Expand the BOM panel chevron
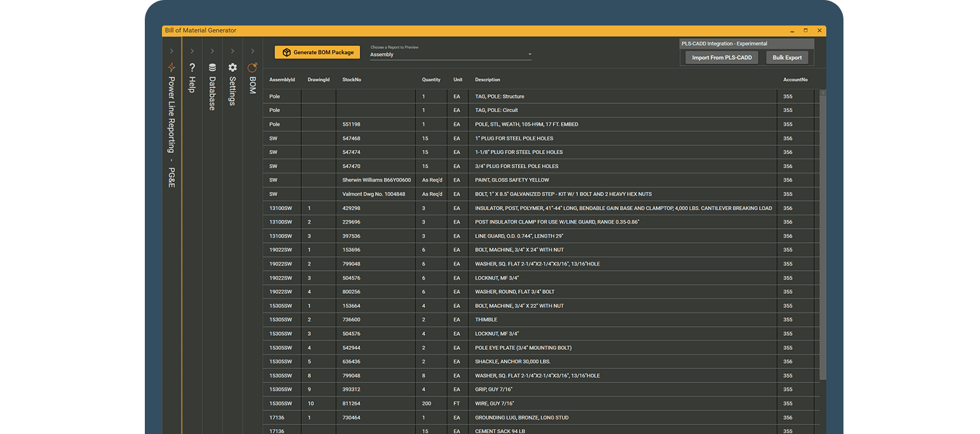980x434 pixels. 253,51
